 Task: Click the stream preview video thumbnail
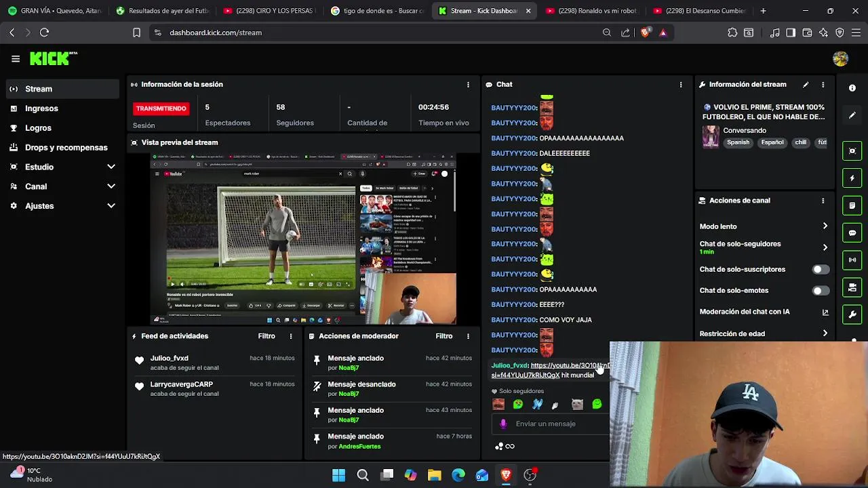coord(303,239)
